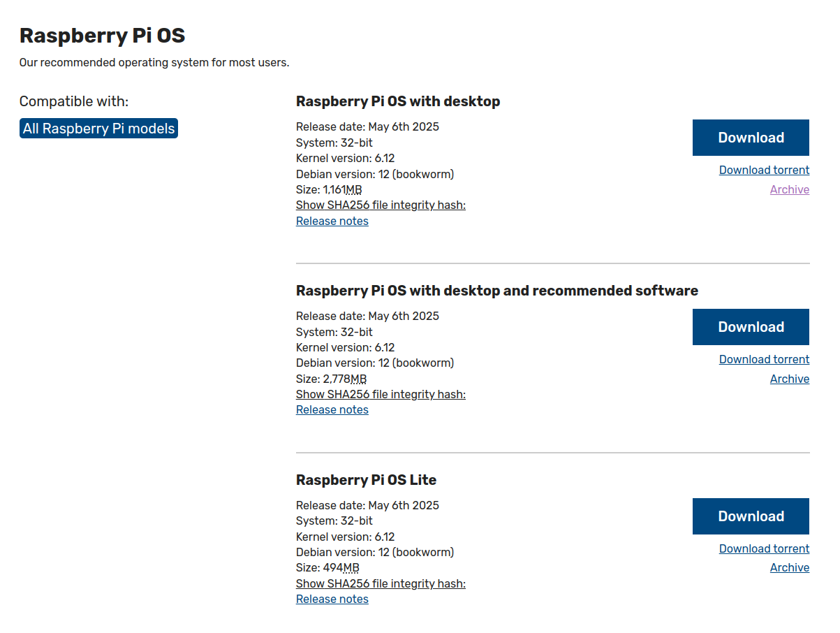Download Raspberry Pi OS Lite
This screenshot has width=840, height=633.
tap(751, 516)
